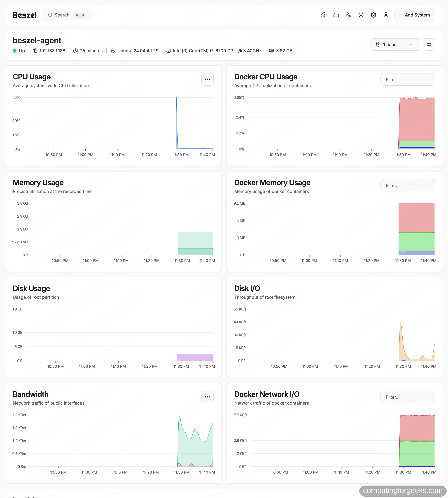Click the Docker Memory Usage title

click(272, 183)
